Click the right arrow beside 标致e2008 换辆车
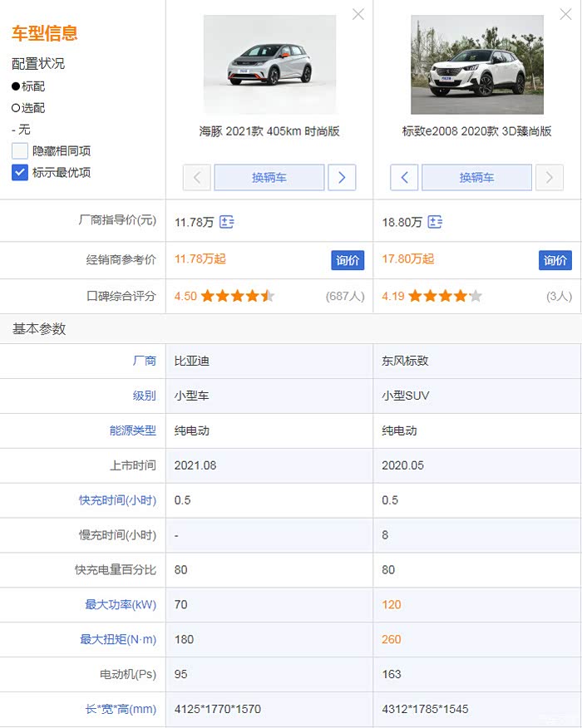The height and width of the screenshot is (728, 582). pyautogui.click(x=550, y=178)
